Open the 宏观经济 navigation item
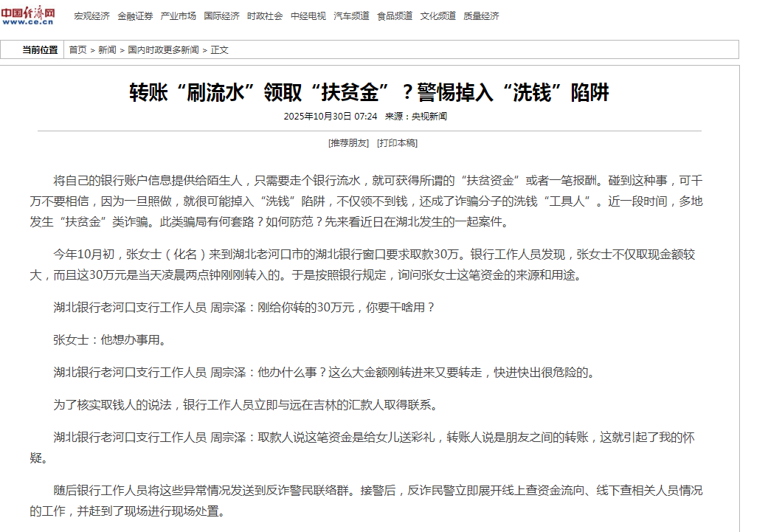 [91, 16]
